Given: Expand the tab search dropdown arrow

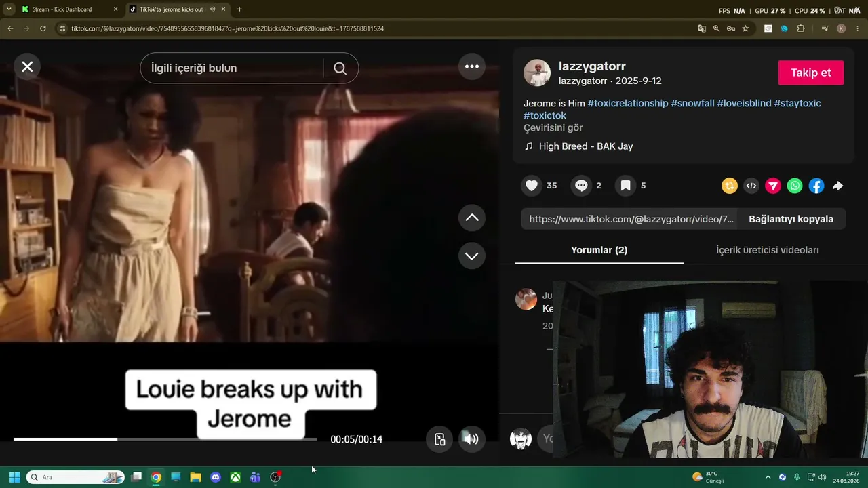Looking at the screenshot, I should point(9,9).
